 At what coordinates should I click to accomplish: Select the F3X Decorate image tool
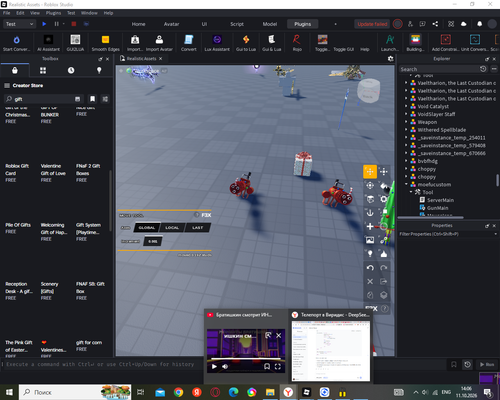tap(370, 240)
